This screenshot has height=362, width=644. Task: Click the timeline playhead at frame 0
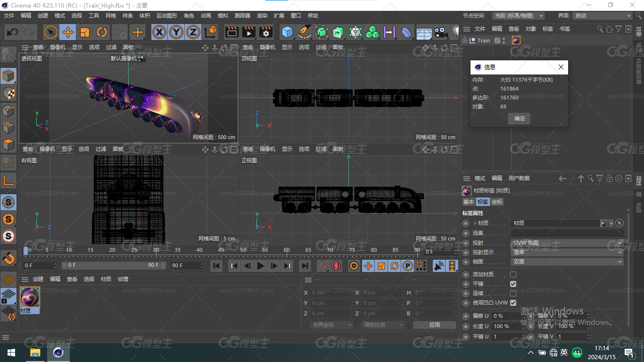tap(26, 250)
